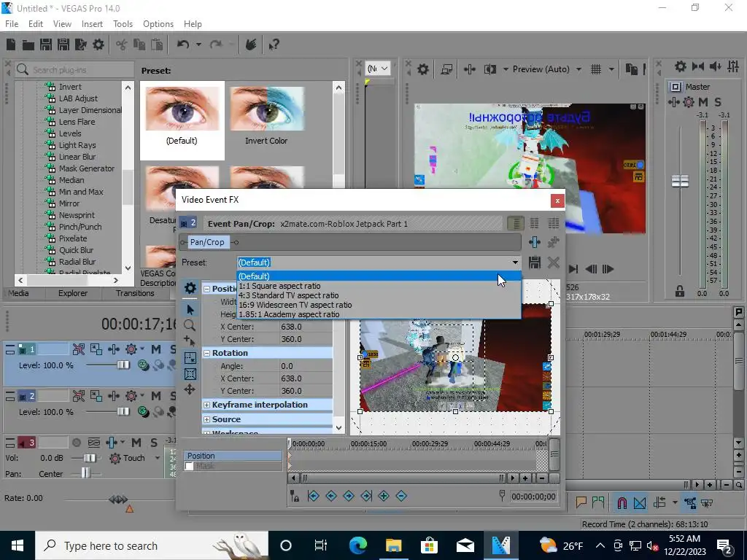Click the New project icon in the toolbar

pyautogui.click(x=11, y=44)
